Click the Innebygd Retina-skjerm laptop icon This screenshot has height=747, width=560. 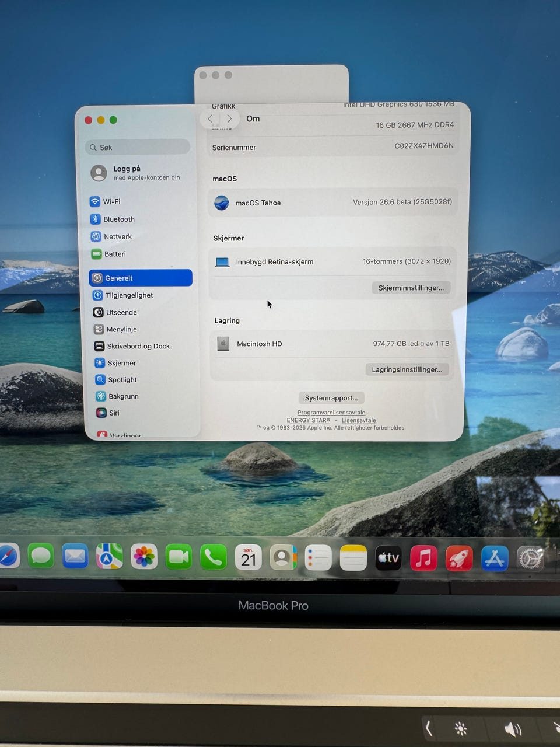point(222,263)
